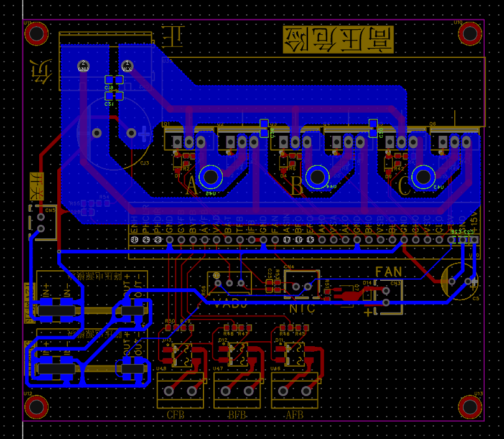Click header pin labeled 30
The width and height of the screenshot is (504, 439).
(x=134, y=239)
